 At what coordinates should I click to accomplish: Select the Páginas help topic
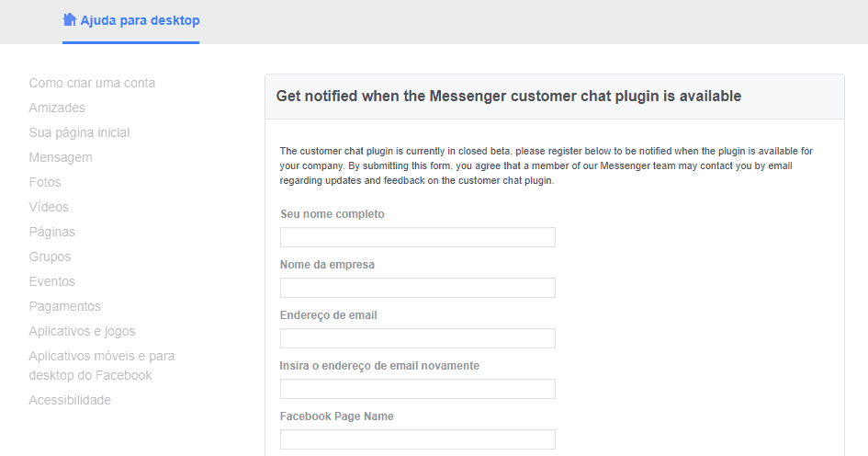52,233
